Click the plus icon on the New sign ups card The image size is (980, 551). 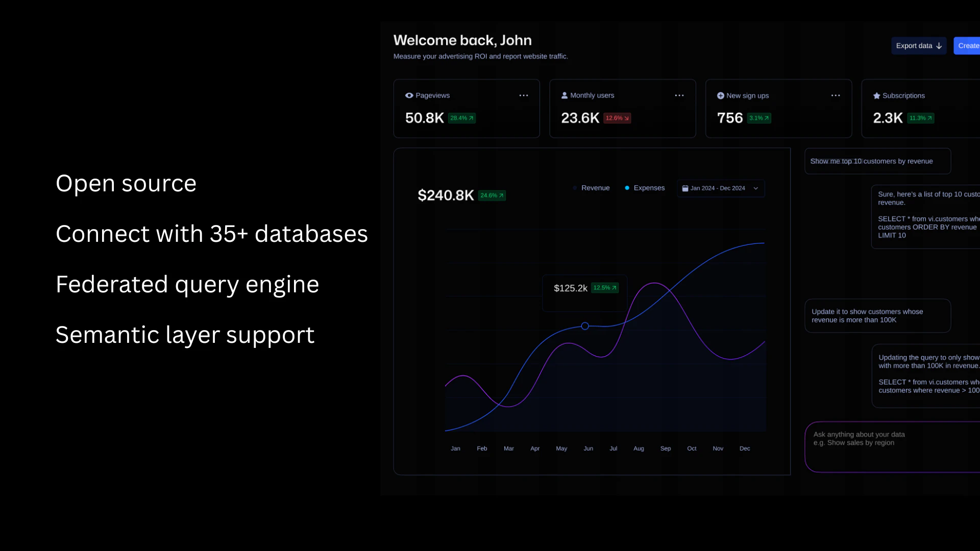coord(720,95)
